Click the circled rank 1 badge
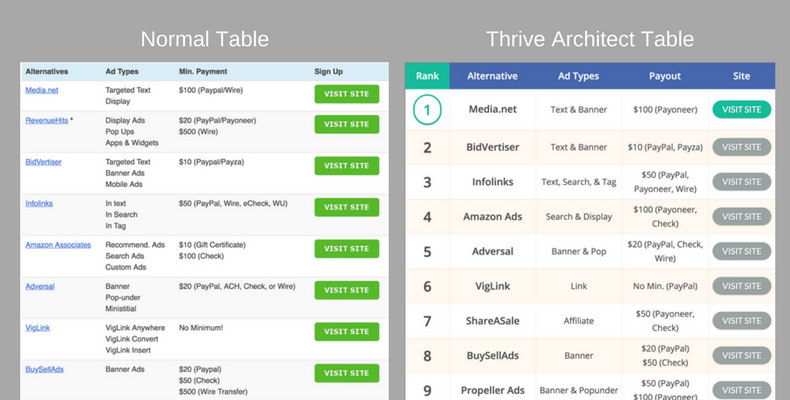 [x=427, y=110]
